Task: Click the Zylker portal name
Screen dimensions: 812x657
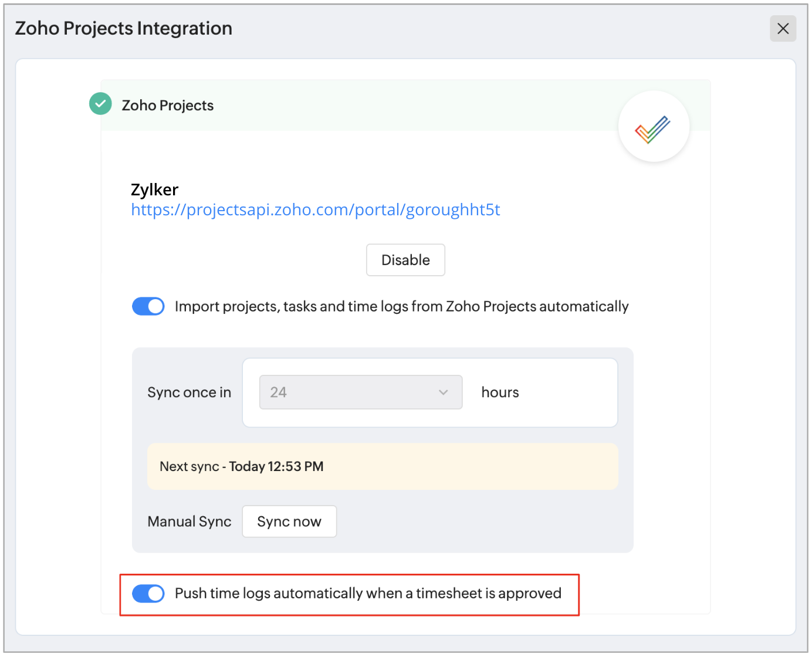Action: point(154,190)
